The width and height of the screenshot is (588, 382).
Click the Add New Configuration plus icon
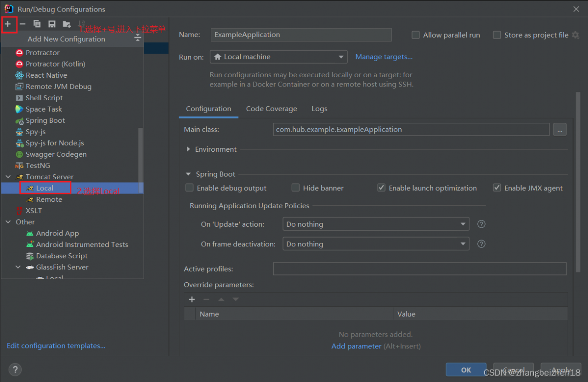pos(8,24)
